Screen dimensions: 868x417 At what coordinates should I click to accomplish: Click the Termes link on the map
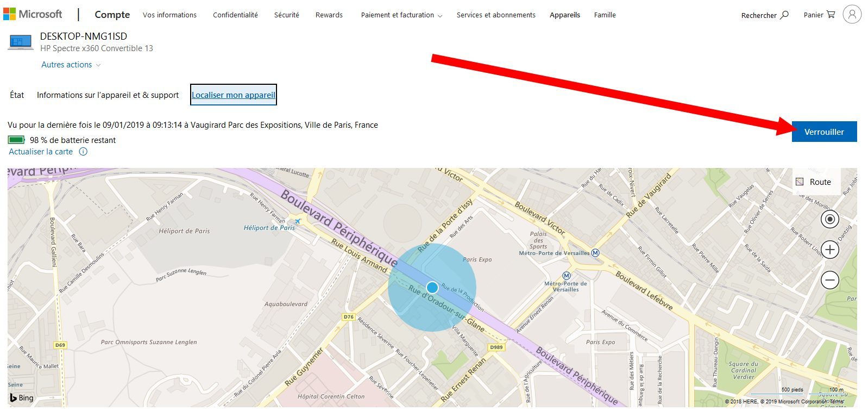836,402
